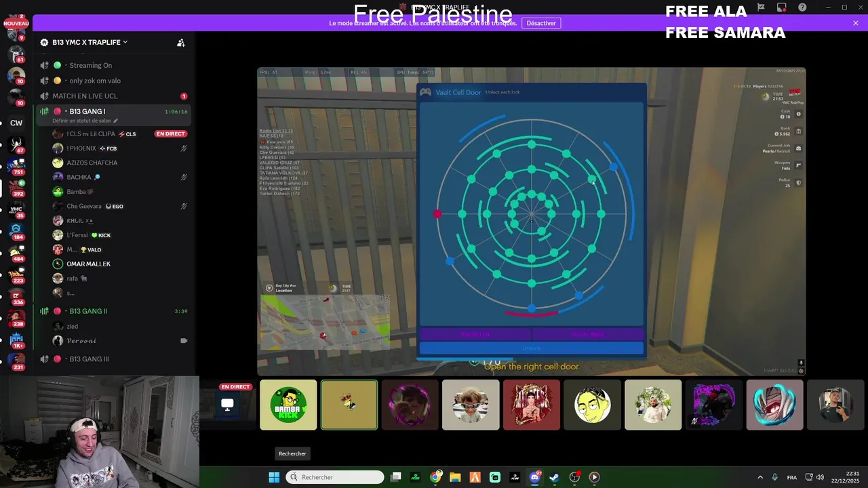Open the CW server in the sidebar
Image resolution: width=868 pixels, height=488 pixels.
coord(16,123)
